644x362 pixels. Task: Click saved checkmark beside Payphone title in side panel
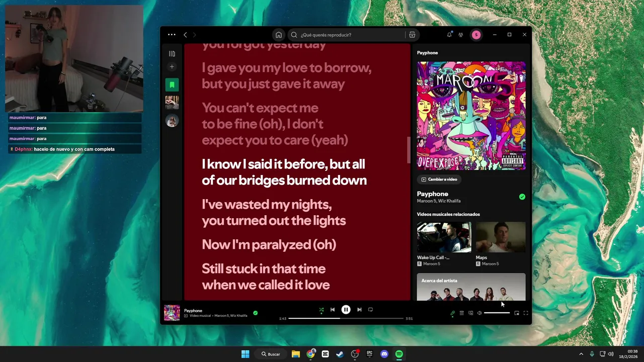(522, 197)
